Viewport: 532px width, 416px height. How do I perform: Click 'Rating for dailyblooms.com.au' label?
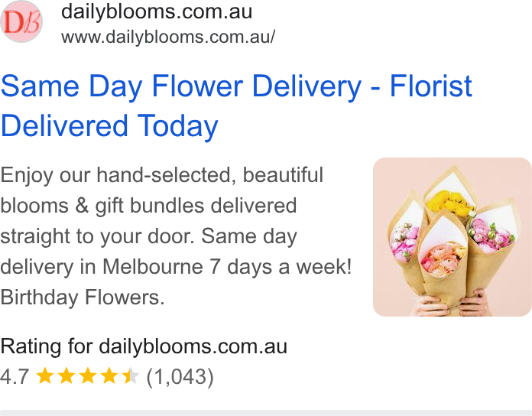[x=144, y=346]
